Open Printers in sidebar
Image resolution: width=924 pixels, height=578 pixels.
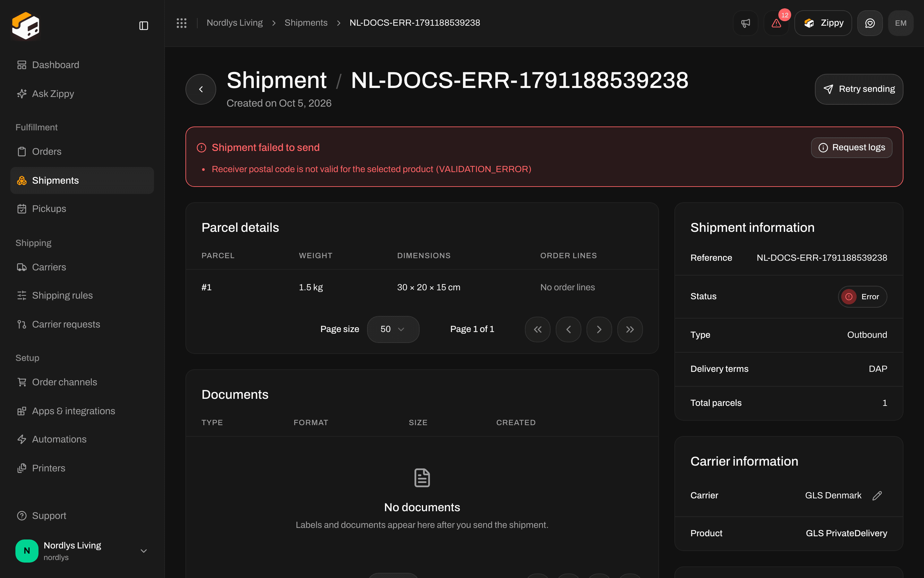coord(82,468)
